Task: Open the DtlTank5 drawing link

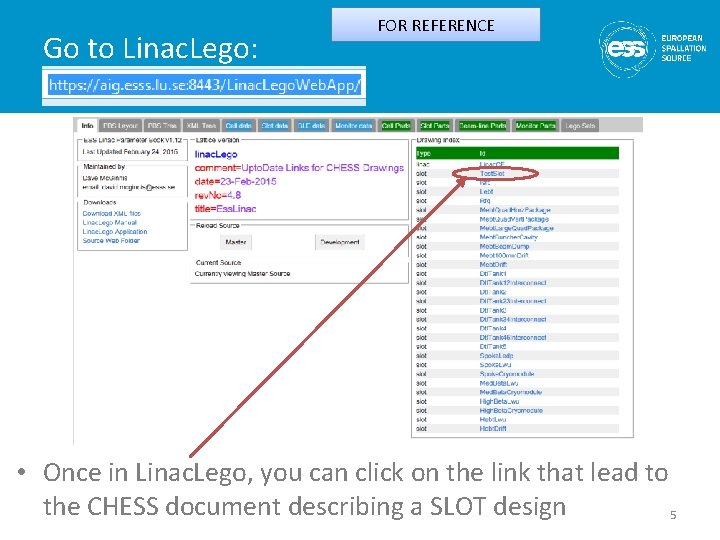Action: (493, 347)
